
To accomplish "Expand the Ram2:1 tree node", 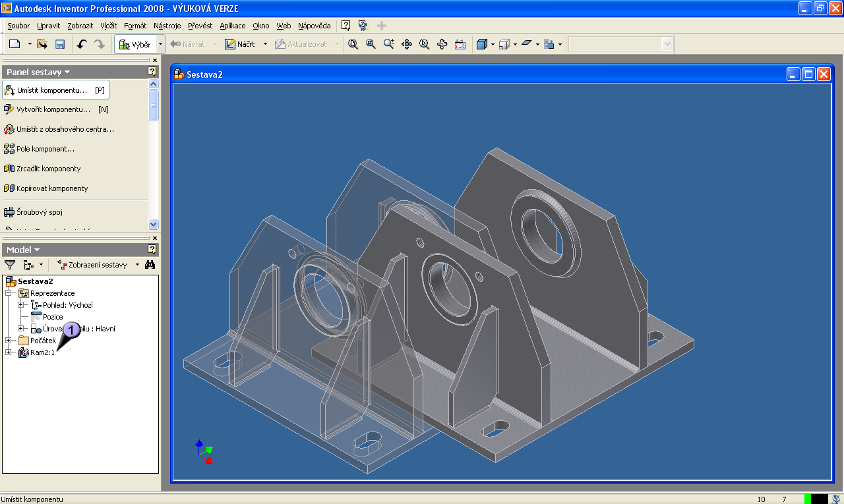I will pos(9,352).
